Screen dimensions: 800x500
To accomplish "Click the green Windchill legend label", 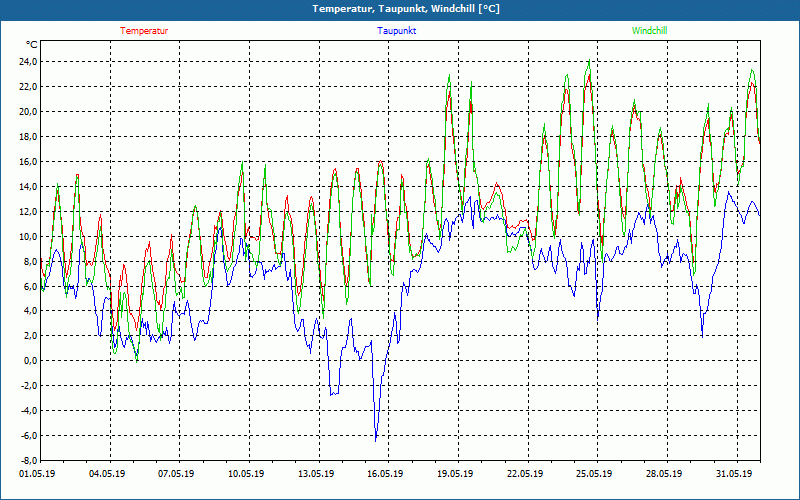I will pyautogui.click(x=649, y=31).
